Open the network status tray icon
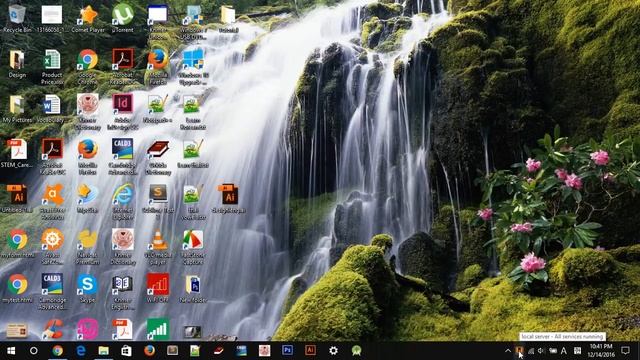640x360 pixels. click(x=531, y=351)
